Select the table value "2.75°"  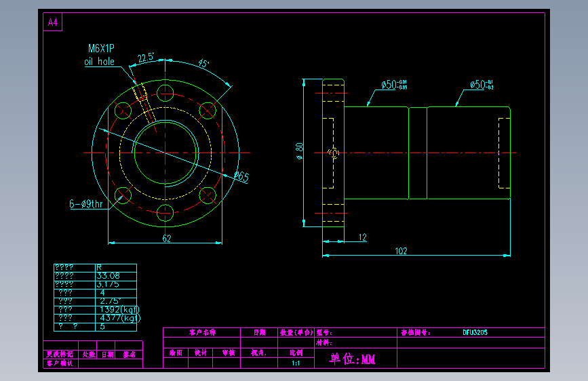[111, 301]
